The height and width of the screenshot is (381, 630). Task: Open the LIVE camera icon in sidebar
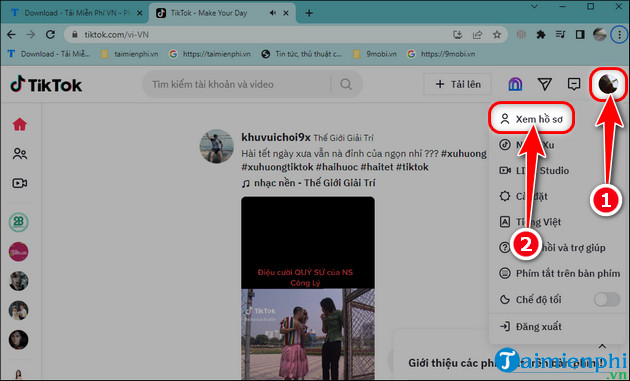point(19,183)
